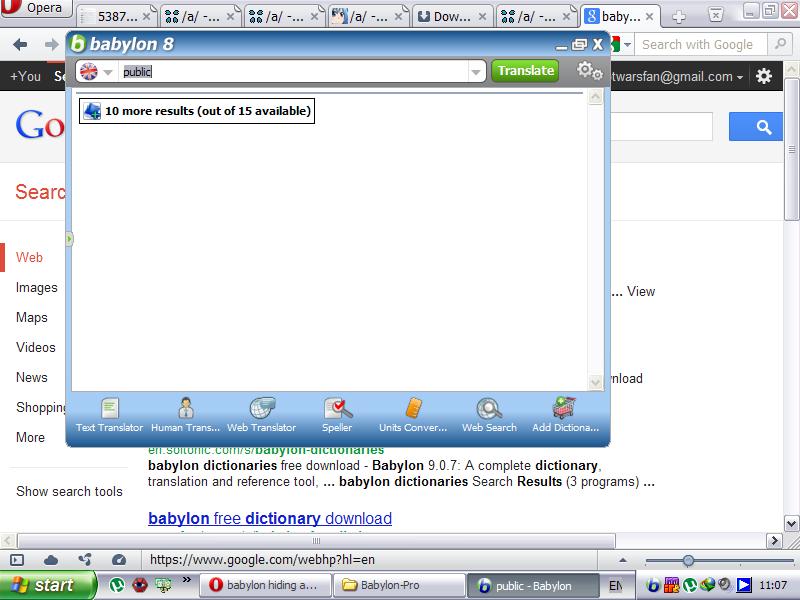Close the baby... tab

click(x=649, y=17)
